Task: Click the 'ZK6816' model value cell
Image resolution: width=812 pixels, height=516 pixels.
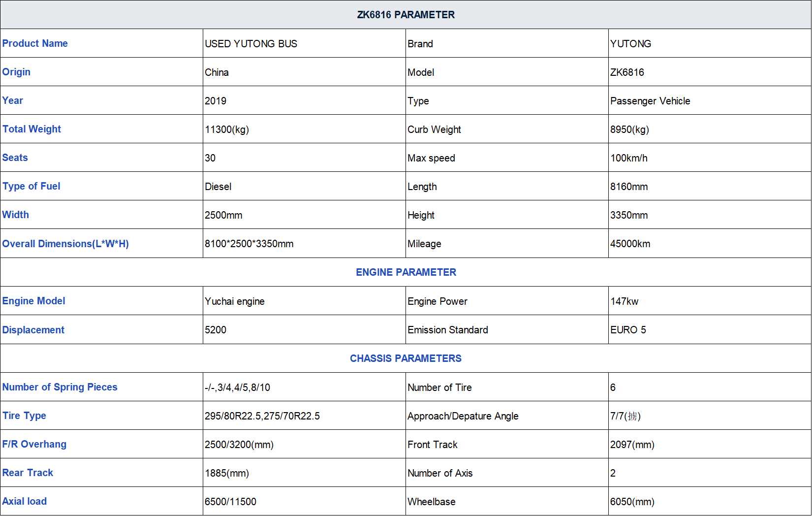Action: [710, 72]
